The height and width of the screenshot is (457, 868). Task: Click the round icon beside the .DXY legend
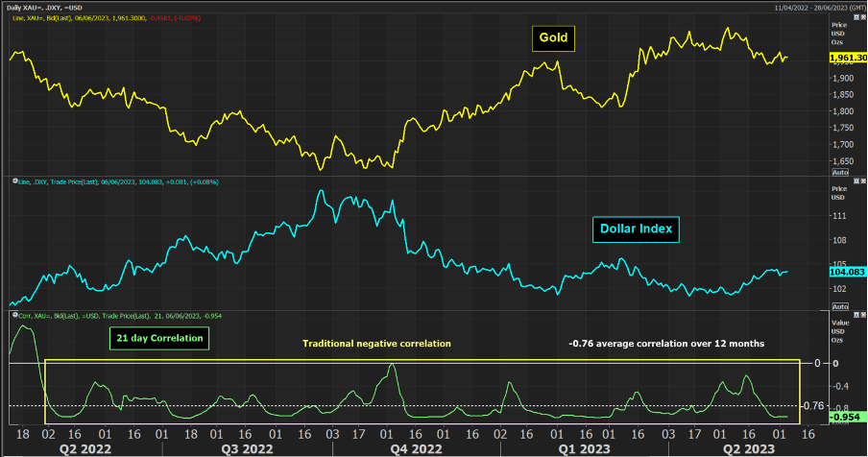15,180
